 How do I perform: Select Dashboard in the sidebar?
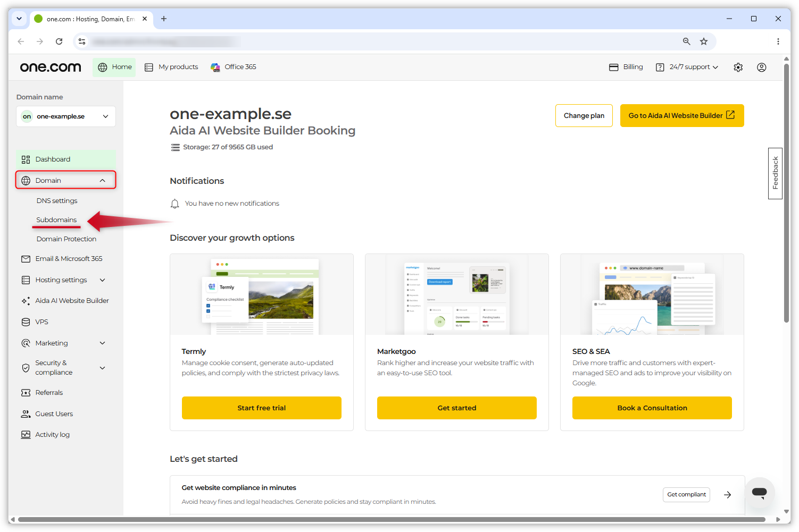[x=66, y=159]
